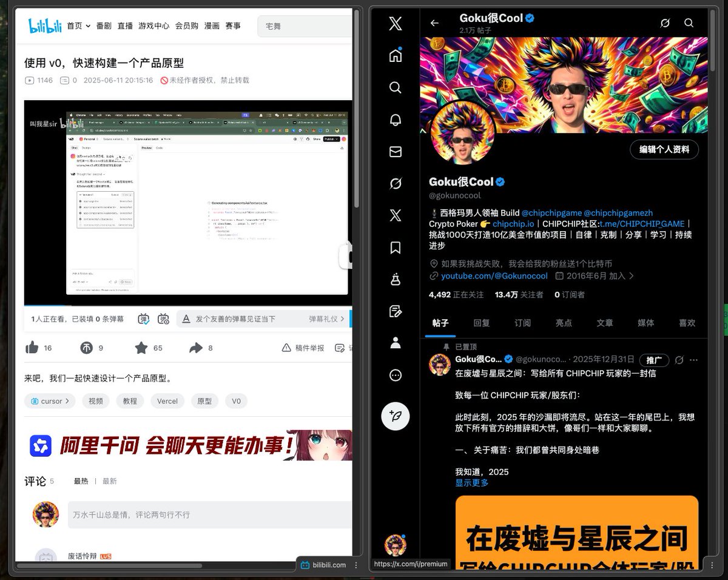Sort comments by 最热
728x580 pixels.
tap(81, 481)
